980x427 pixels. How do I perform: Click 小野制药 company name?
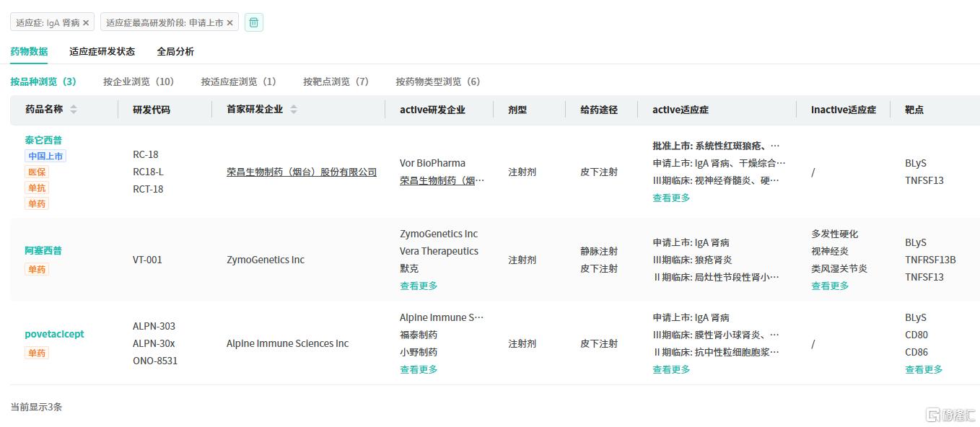pyautogui.click(x=419, y=352)
